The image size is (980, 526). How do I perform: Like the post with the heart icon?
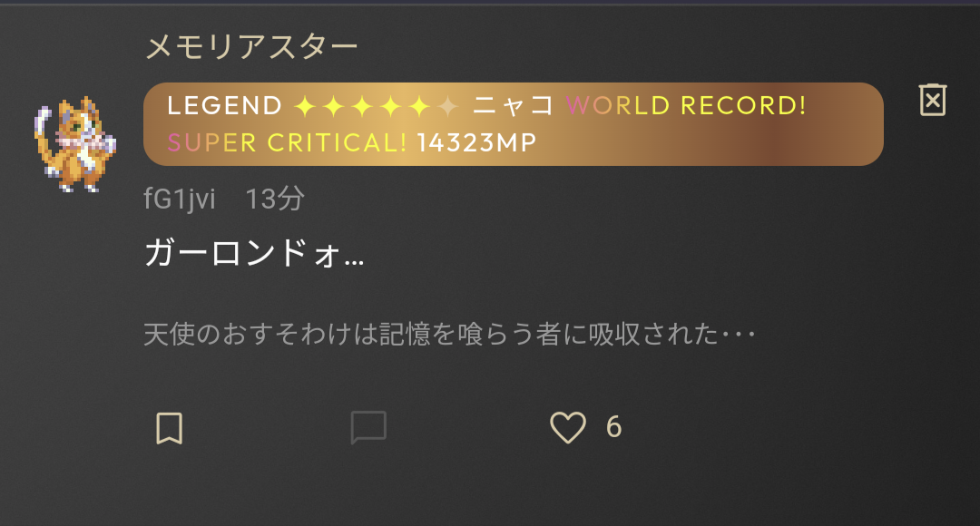[x=567, y=428]
